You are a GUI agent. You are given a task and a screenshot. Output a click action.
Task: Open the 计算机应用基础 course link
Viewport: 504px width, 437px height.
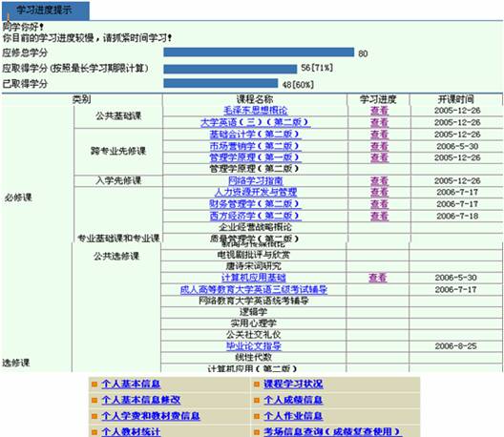point(254,278)
